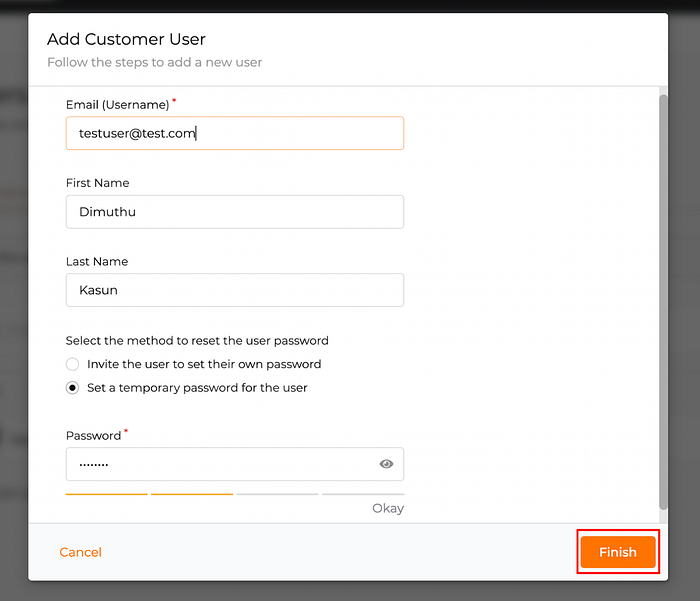Place cursor in Last Name field

[235, 290]
